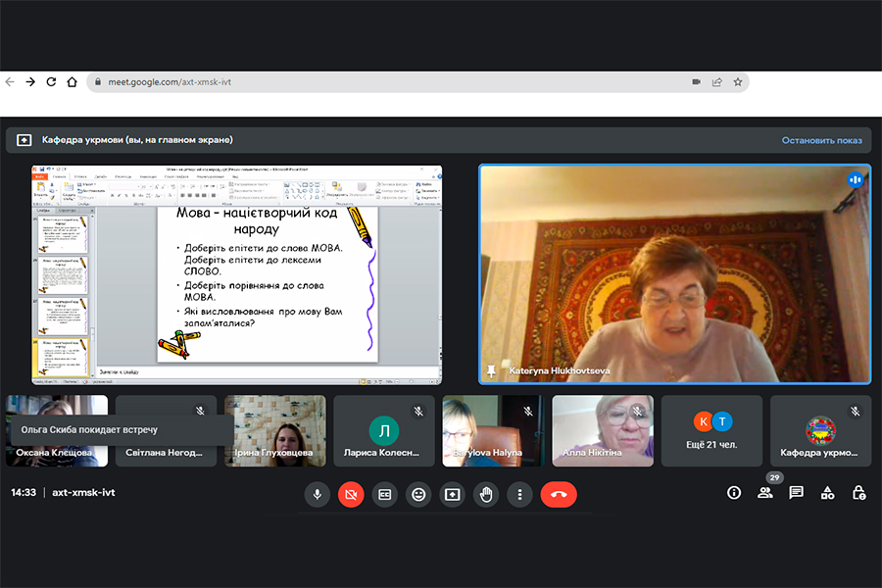
Task: Open the browser home page
Action: pyautogui.click(x=72, y=82)
